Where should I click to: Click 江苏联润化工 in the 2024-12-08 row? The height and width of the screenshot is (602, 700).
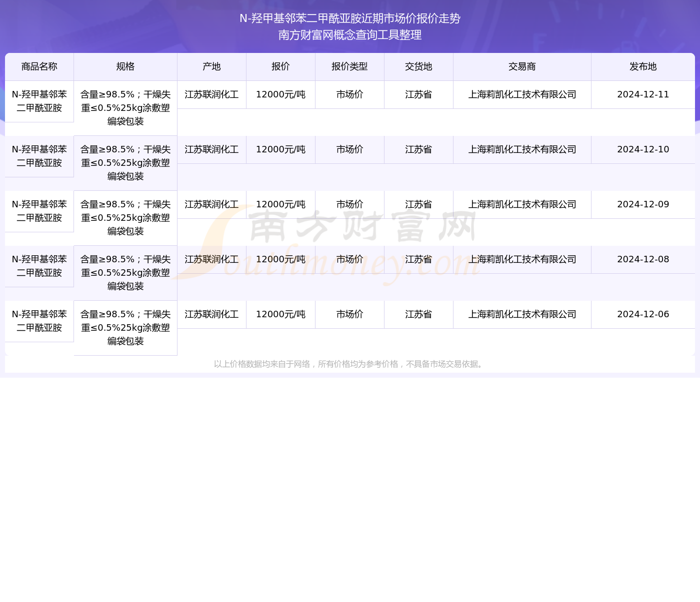211,259
